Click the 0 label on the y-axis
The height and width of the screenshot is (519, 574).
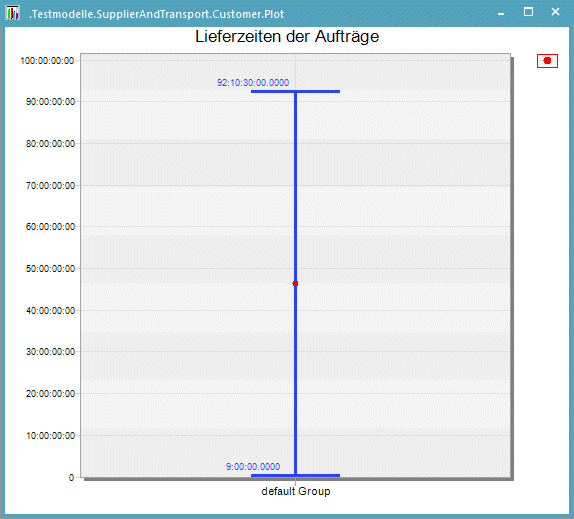click(71, 477)
